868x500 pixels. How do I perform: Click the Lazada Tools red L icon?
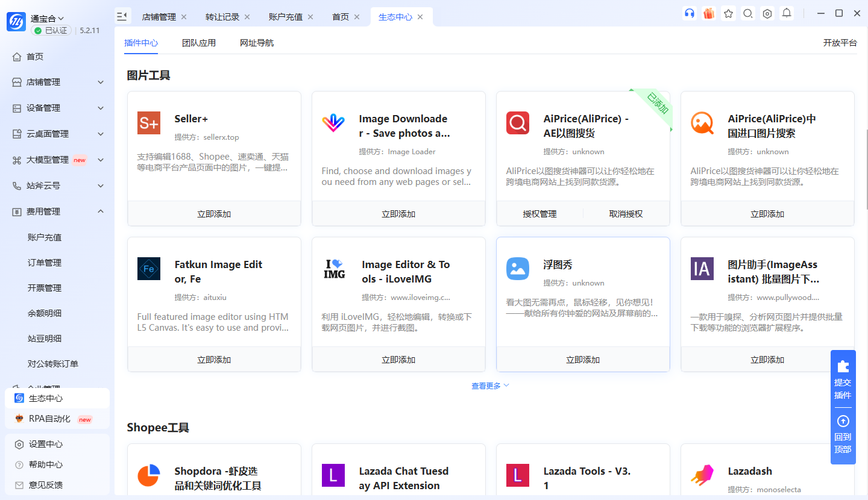(x=518, y=475)
